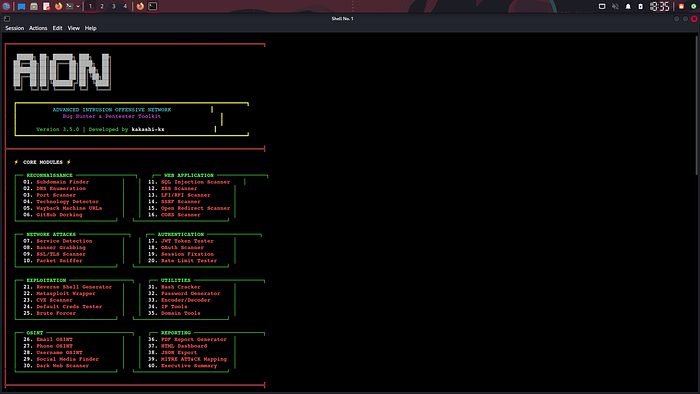Click the 'Social Media Finder' entry
Image resolution: width=700 pixels, height=394 pixels.
[67, 359]
